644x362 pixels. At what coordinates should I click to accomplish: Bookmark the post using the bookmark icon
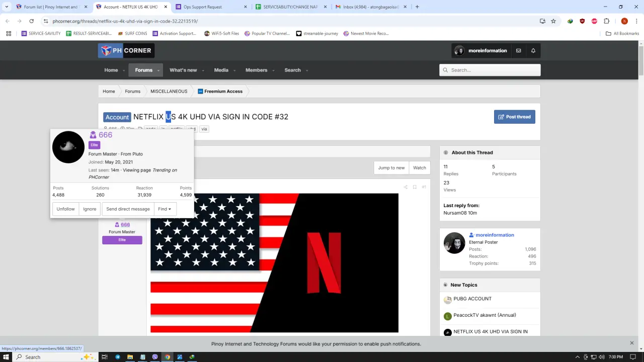pos(415,187)
